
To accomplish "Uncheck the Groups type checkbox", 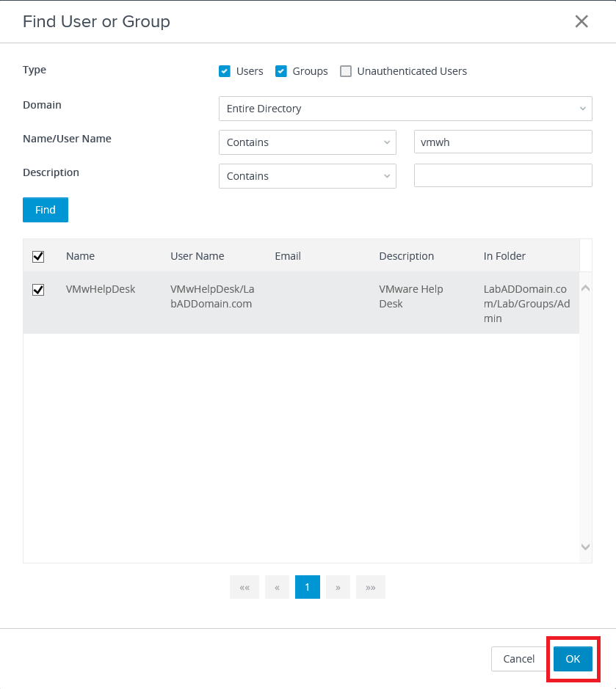I will pos(280,71).
